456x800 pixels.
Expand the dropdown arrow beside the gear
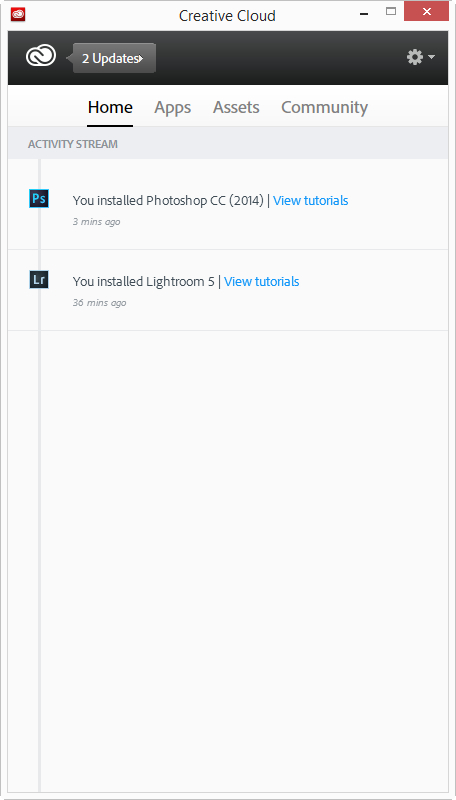click(432, 57)
